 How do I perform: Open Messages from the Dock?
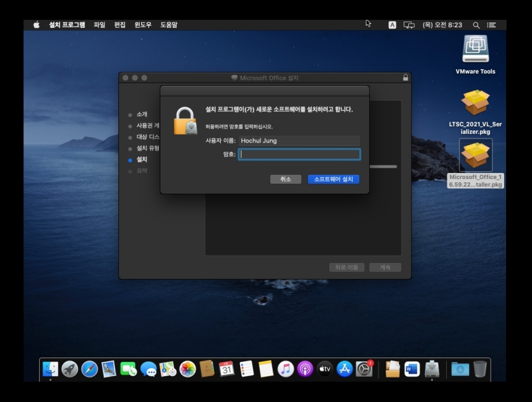(x=148, y=369)
